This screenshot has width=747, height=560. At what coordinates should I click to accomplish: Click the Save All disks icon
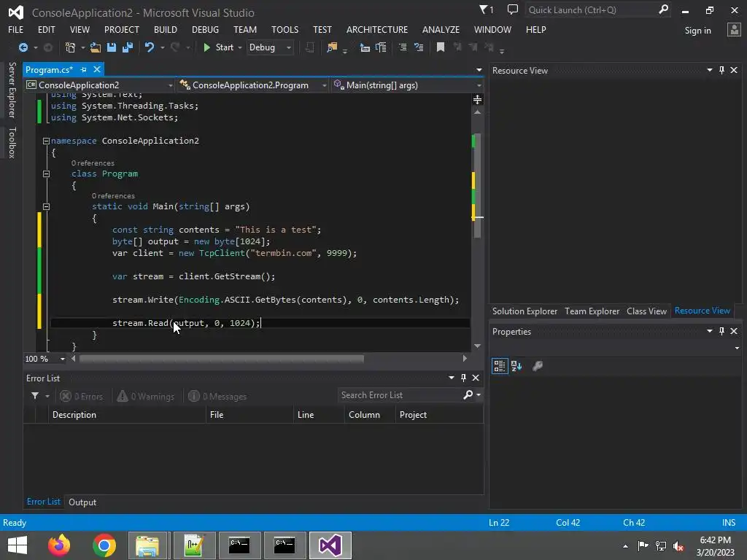[x=128, y=47]
